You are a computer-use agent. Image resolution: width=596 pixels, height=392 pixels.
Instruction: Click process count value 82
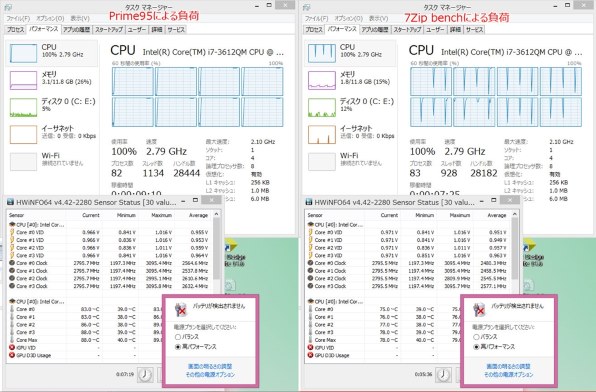pos(117,173)
